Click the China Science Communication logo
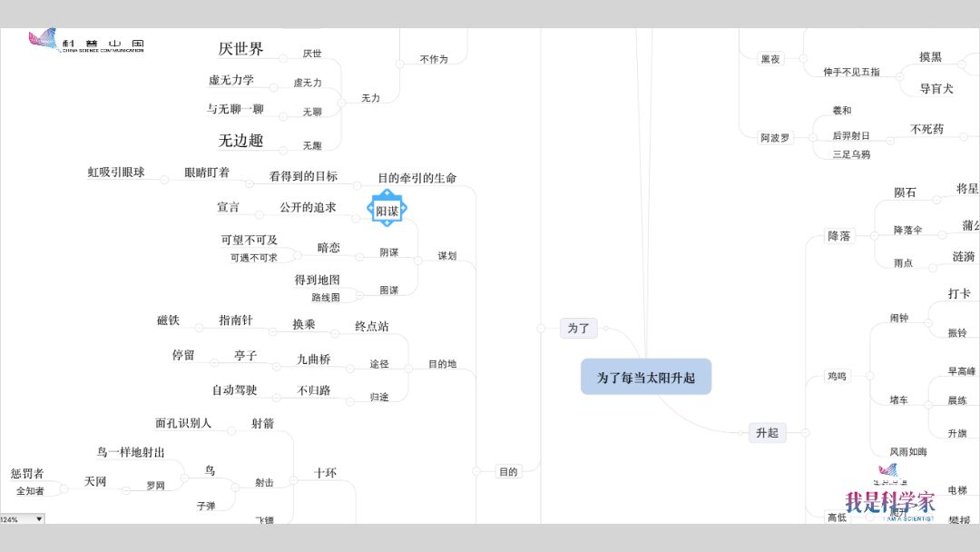The image size is (980, 552). pos(86,42)
